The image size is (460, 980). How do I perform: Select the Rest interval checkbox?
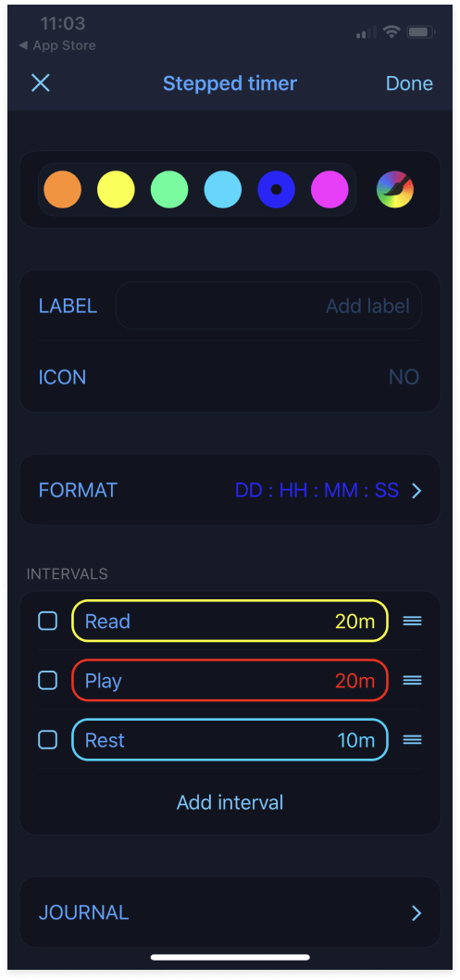pos(48,740)
